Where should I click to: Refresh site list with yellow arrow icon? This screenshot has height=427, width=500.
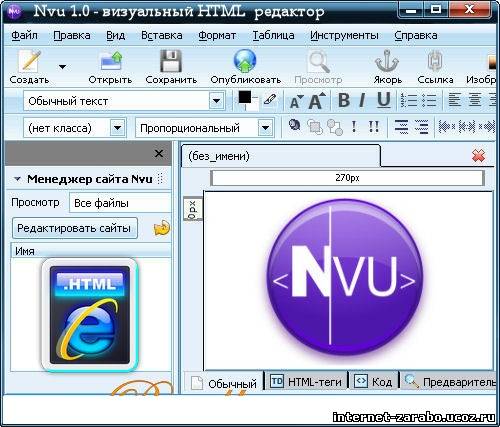162,229
